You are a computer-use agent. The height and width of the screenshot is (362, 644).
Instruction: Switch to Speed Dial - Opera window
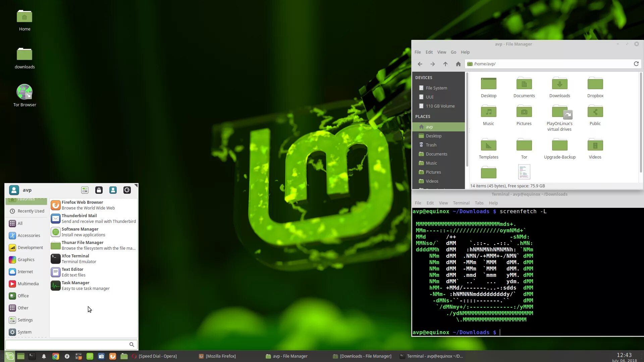pos(157,356)
